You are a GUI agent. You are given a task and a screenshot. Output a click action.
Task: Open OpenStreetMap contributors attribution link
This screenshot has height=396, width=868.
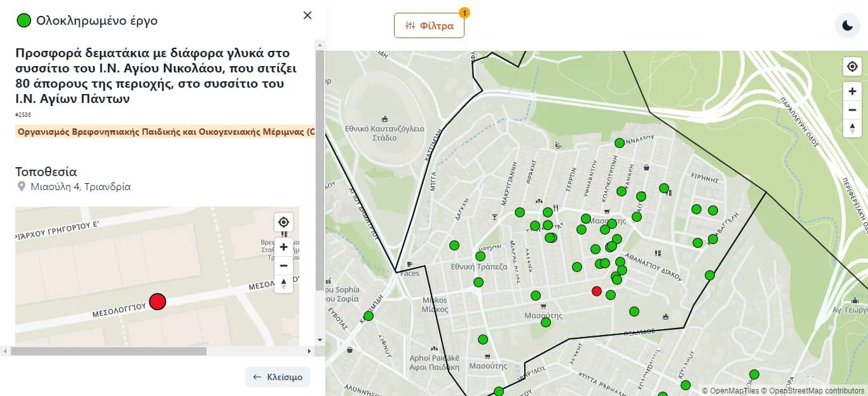[817, 391]
